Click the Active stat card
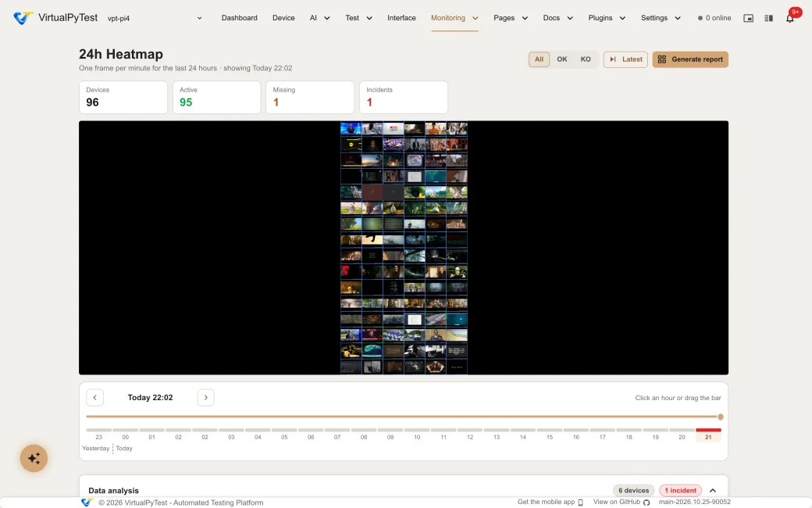This screenshot has width=812, height=508. point(216,97)
